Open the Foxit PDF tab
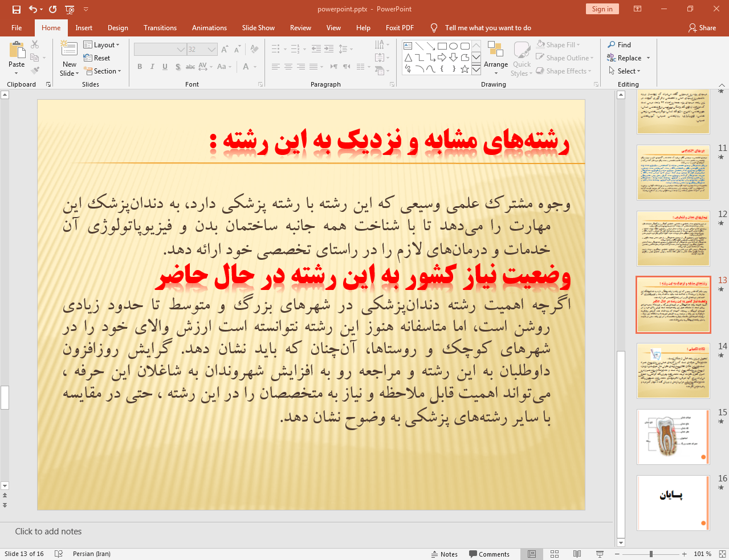The image size is (729, 560). [400, 27]
